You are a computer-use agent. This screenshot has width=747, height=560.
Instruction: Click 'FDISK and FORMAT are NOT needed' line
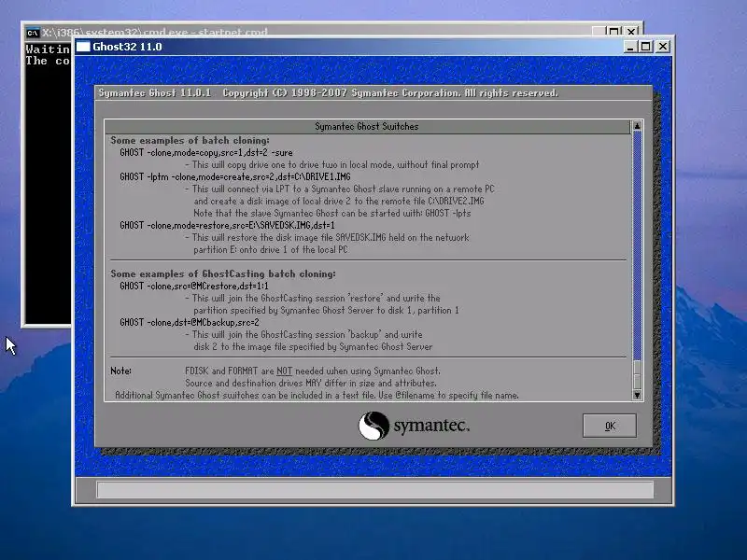(313, 371)
